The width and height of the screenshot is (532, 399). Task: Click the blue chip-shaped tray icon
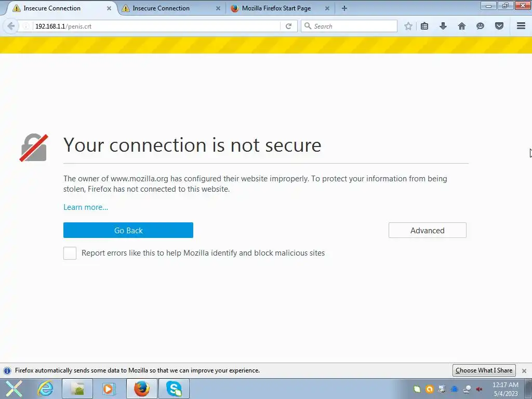click(454, 389)
